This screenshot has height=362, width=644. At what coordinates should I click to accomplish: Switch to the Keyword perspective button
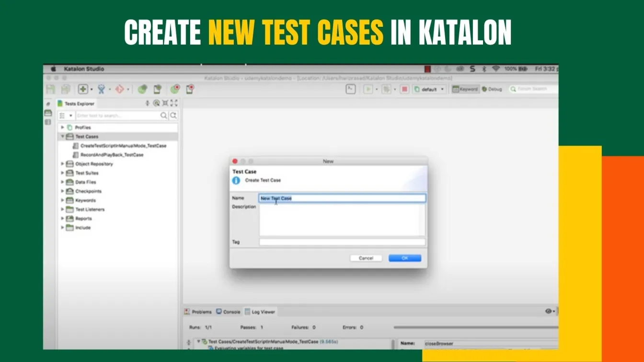(x=465, y=89)
